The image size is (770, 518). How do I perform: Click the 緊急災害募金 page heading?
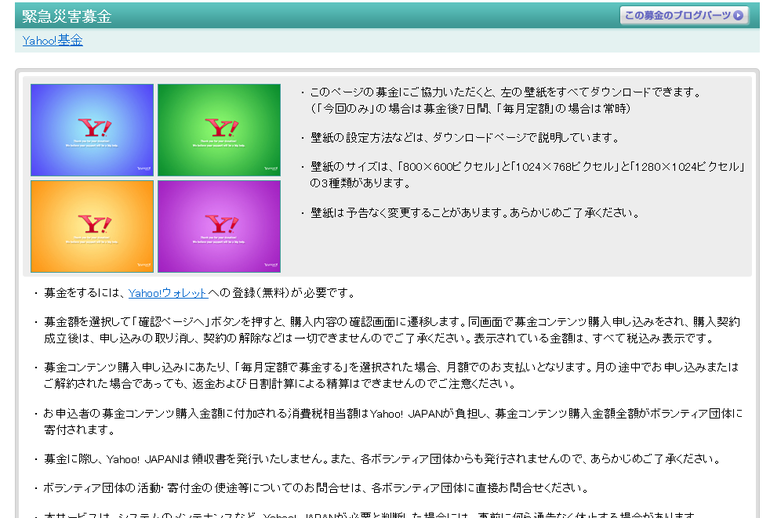(67, 16)
